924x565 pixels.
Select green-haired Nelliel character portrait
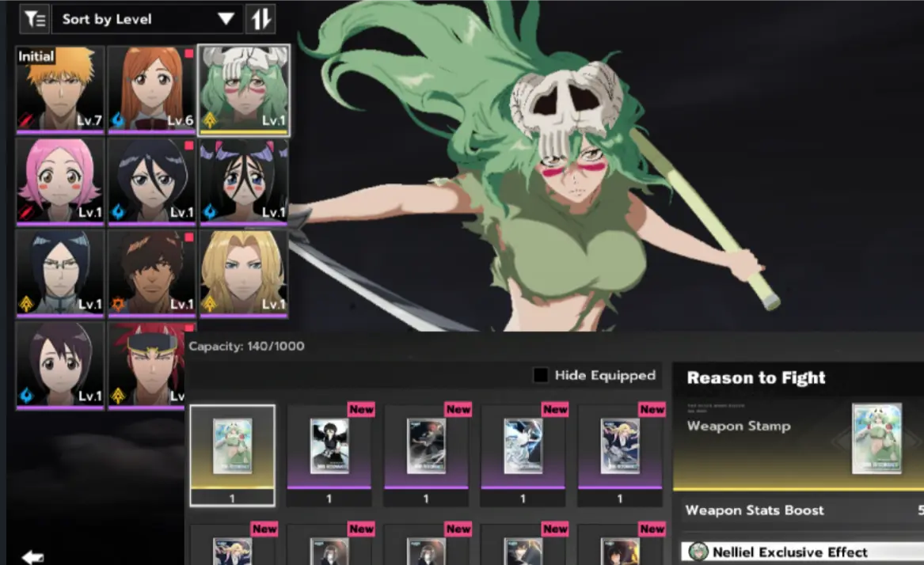(x=244, y=89)
